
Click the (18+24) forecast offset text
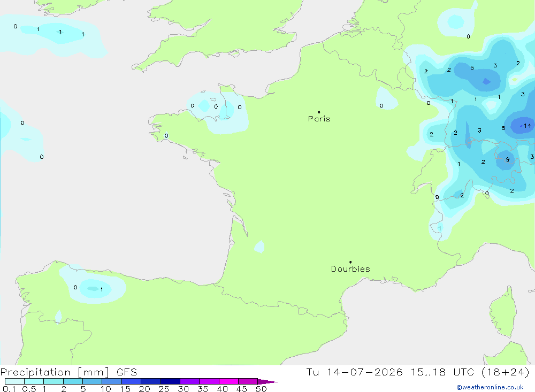point(506,372)
